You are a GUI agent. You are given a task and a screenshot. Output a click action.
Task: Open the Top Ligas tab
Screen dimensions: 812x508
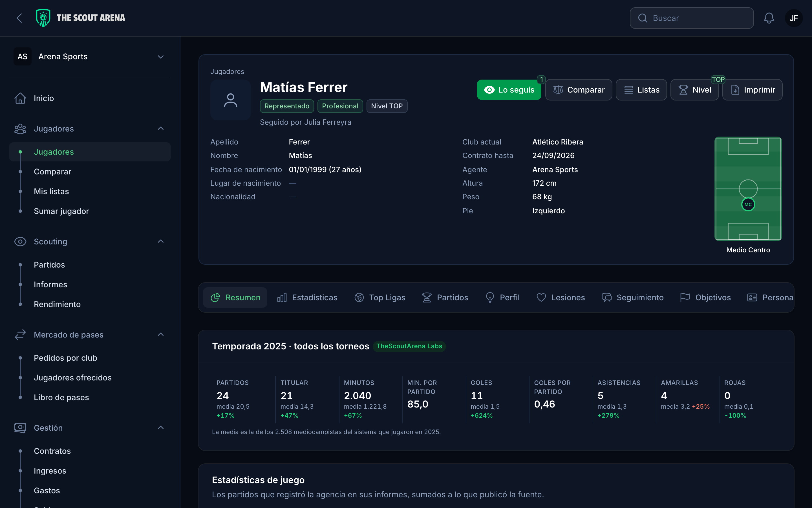coord(380,298)
